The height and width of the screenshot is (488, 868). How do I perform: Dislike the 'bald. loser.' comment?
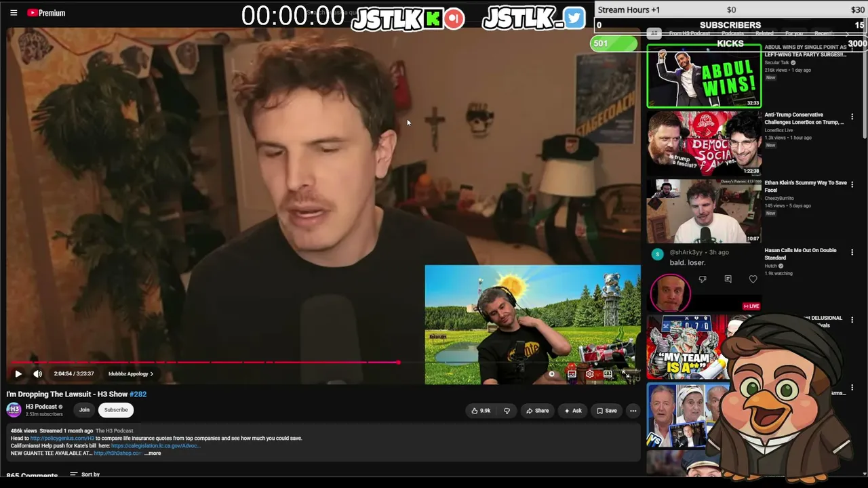tap(703, 279)
